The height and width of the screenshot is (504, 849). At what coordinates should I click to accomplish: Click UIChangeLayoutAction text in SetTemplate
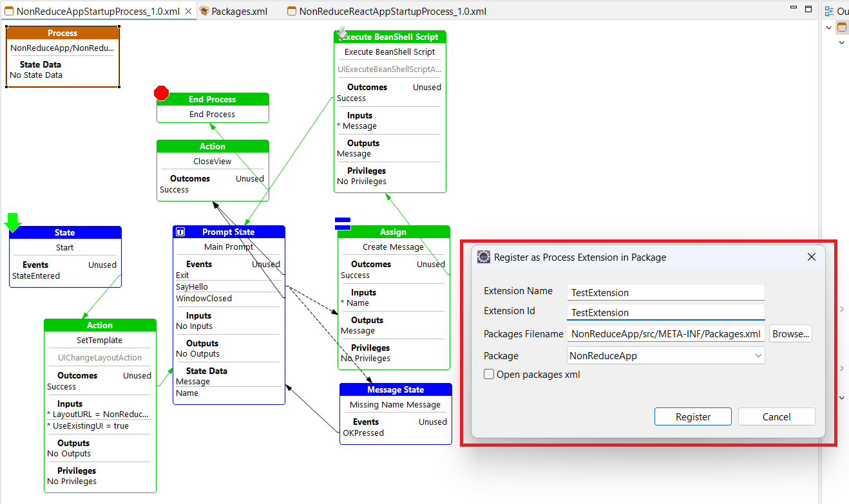pyautogui.click(x=100, y=357)
